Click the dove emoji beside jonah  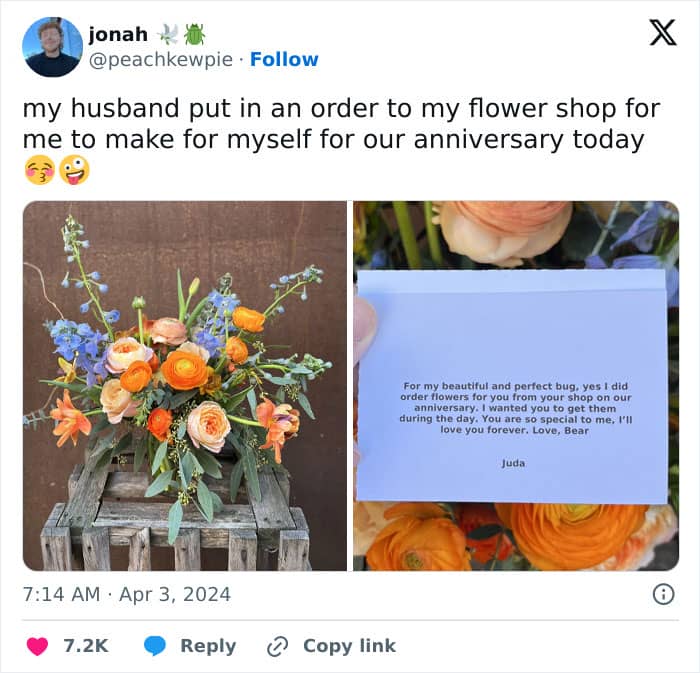[167, 34]
